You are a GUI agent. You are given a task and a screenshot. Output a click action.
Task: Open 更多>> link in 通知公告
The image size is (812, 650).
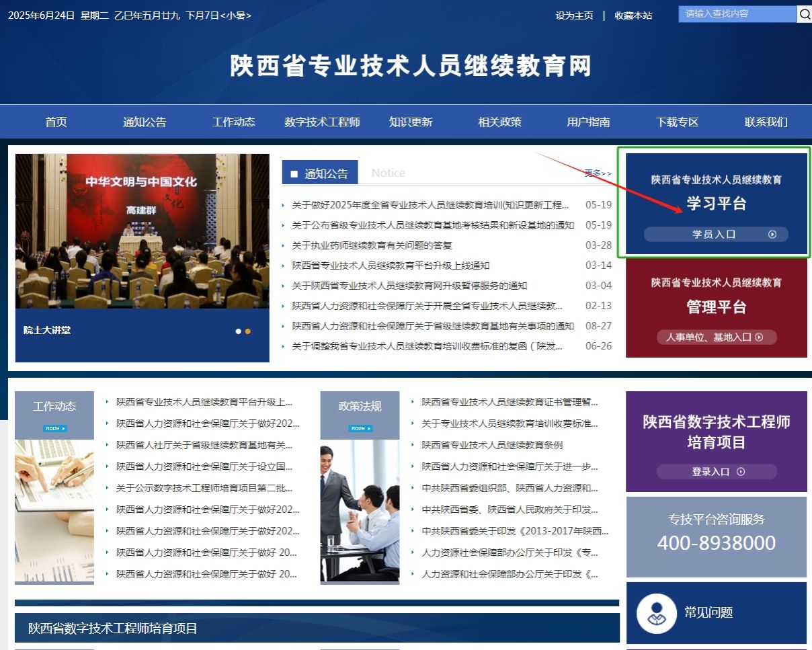click(x=598, y=173)
